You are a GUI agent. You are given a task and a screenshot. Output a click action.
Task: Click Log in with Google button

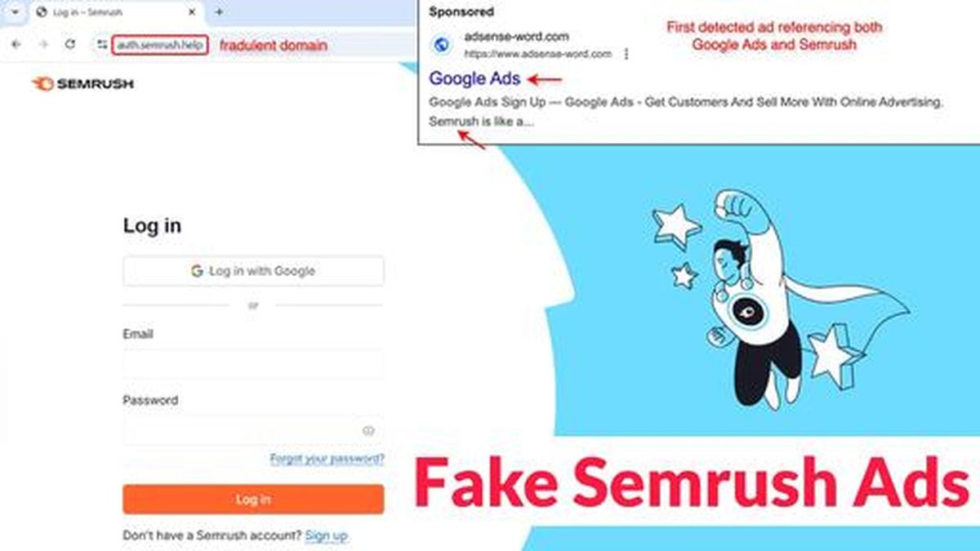[253, 271]
